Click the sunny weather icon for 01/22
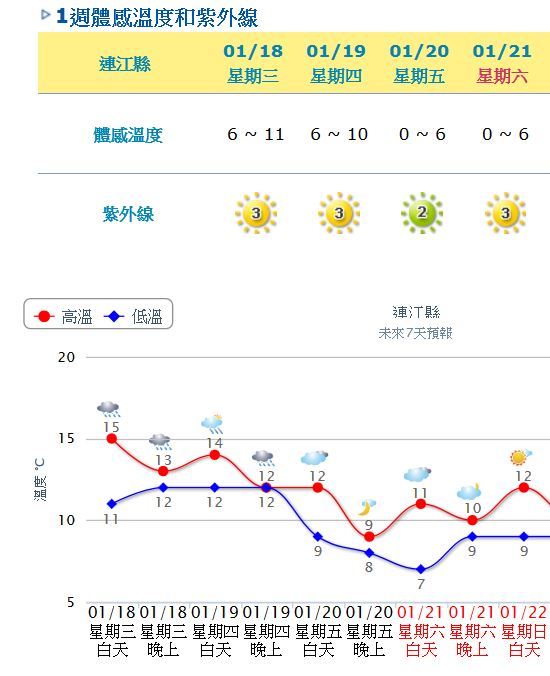The image size is (550, 676). (521, 457)
